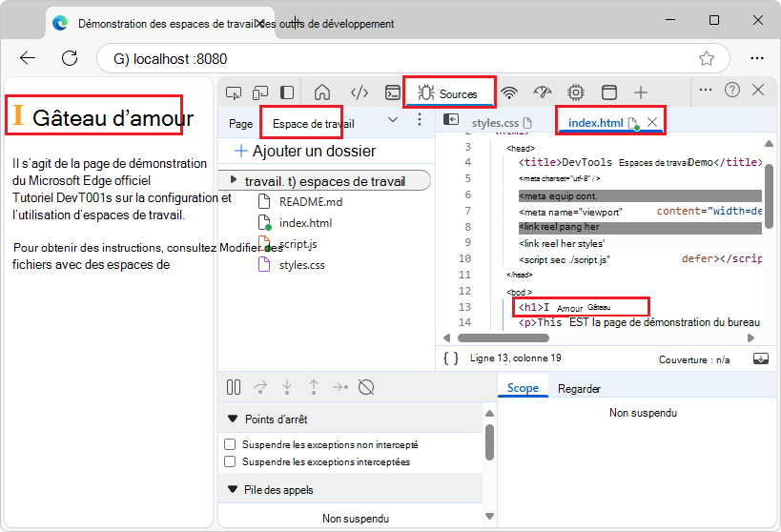
Task: Toggle the DevTools dock sidebar icon
Action: click(287, 92)
